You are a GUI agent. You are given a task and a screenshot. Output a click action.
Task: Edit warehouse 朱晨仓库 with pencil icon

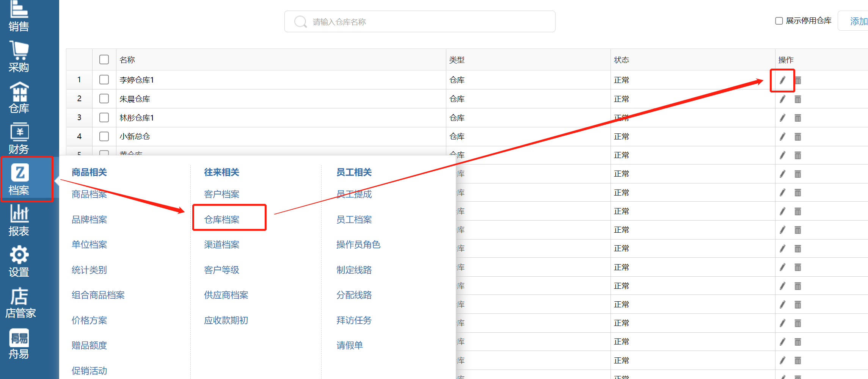pyautogui.click(x=782, y=99)
